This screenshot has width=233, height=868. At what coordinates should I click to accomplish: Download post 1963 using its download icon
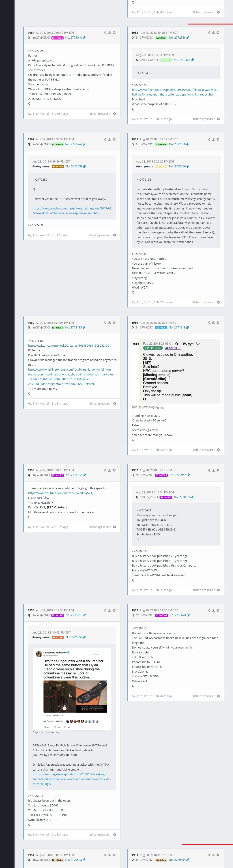[x=213, y=33]
